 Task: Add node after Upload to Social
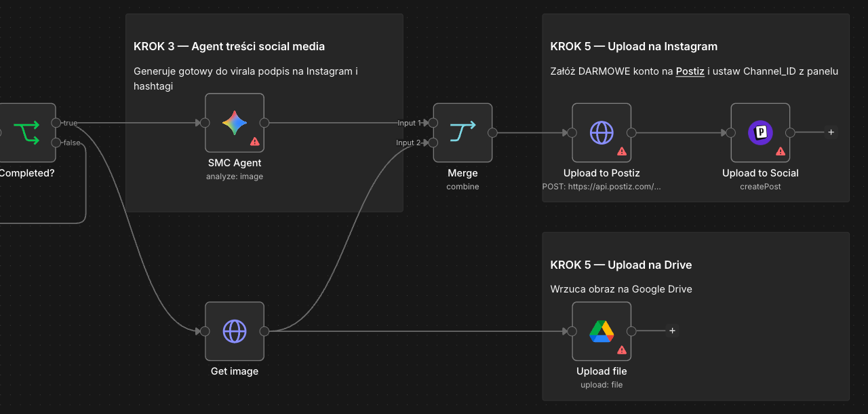[x=831, y=132]
